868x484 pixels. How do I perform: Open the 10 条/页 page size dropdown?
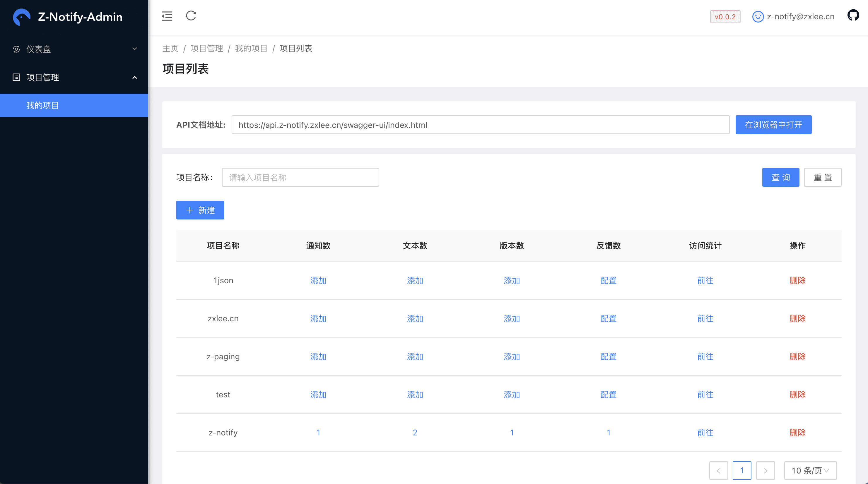[x=810, y=470]
